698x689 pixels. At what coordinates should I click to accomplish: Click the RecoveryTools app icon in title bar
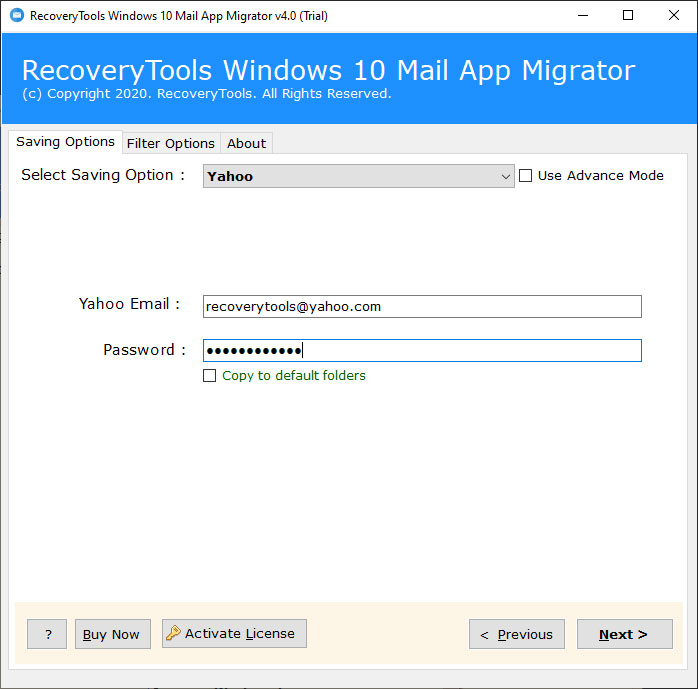tap(17, 16)
